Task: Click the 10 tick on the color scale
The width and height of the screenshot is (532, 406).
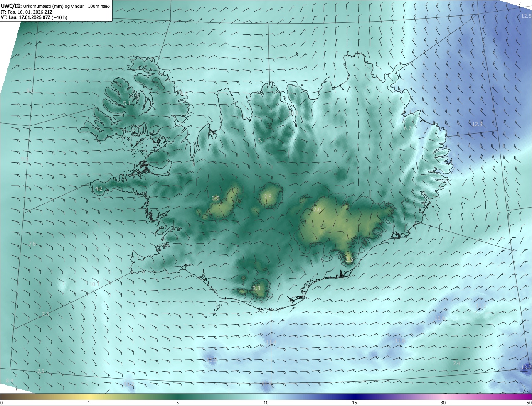Action: (266, 403)
